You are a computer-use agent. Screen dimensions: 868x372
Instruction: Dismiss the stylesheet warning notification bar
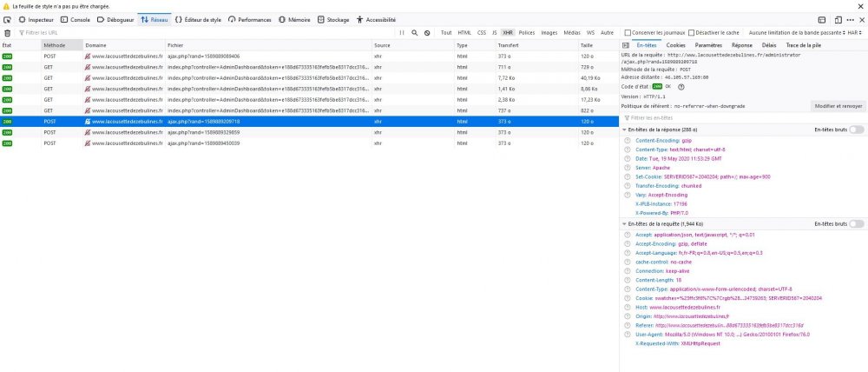(861, 6)
